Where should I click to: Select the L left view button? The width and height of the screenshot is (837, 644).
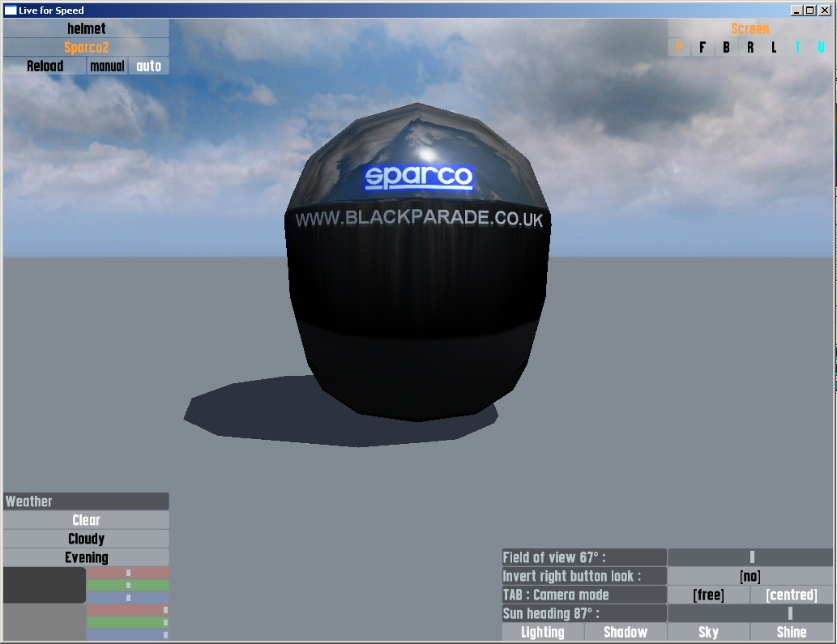pyautogui.click(x=774, y=47)
